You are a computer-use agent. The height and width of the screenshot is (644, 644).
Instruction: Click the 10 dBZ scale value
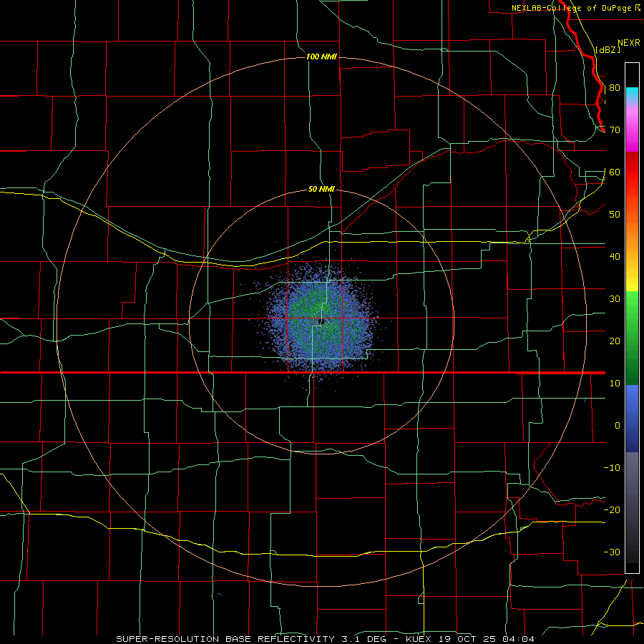[615, 384]
